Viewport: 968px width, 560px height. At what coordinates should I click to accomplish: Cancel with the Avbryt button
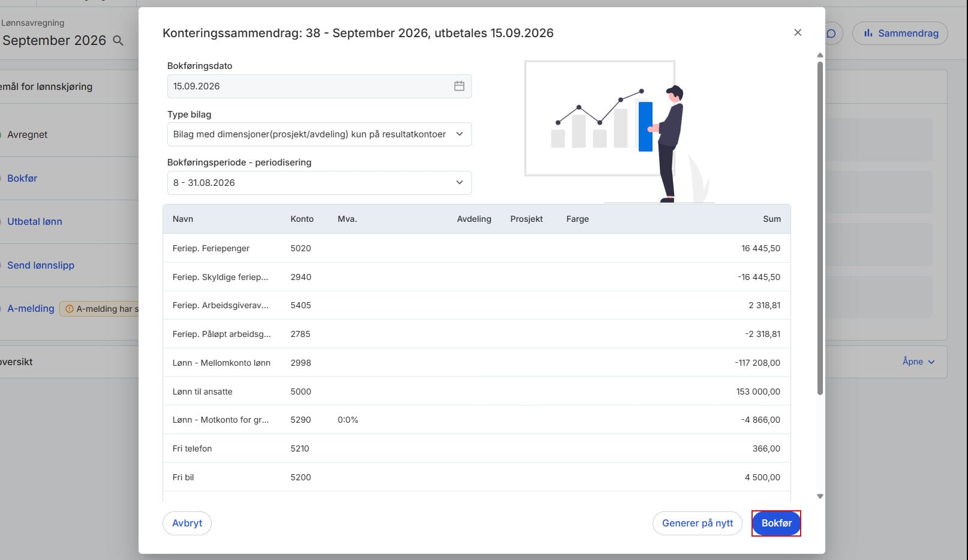click(x=187, y=523)
